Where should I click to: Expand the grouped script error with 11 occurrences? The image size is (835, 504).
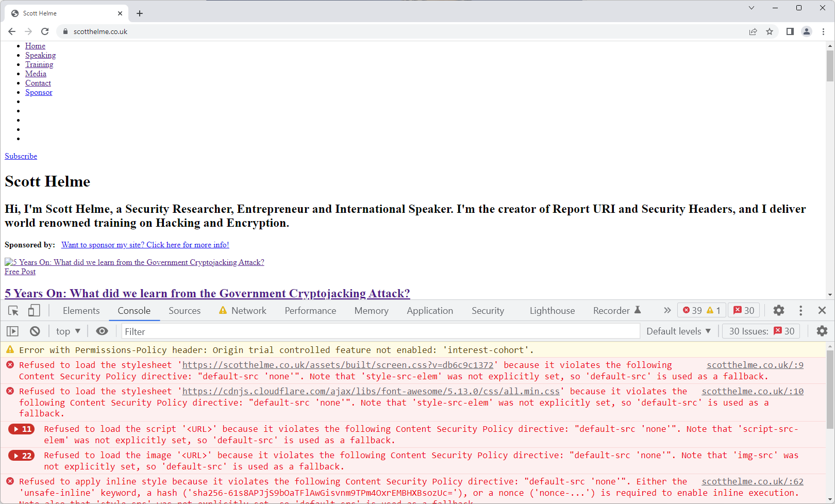[21, 429]
